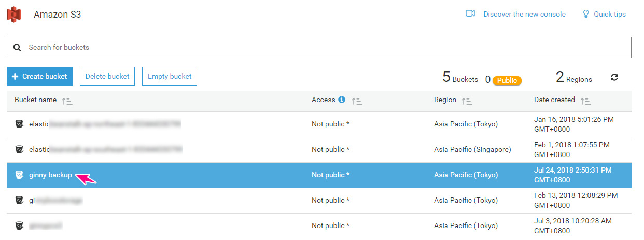Click Jul 3, 2018 10:20:28 AM date
644x240 pixels.
click(573, 225)
